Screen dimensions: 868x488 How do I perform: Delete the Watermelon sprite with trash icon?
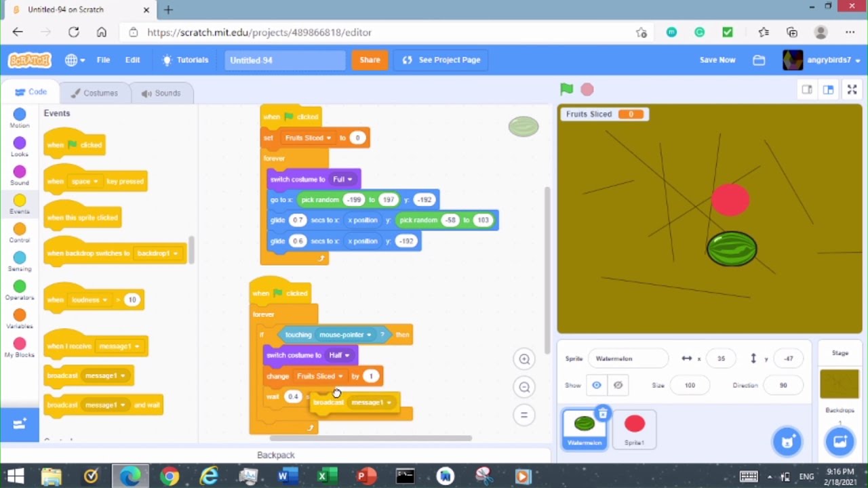[602, 413]
